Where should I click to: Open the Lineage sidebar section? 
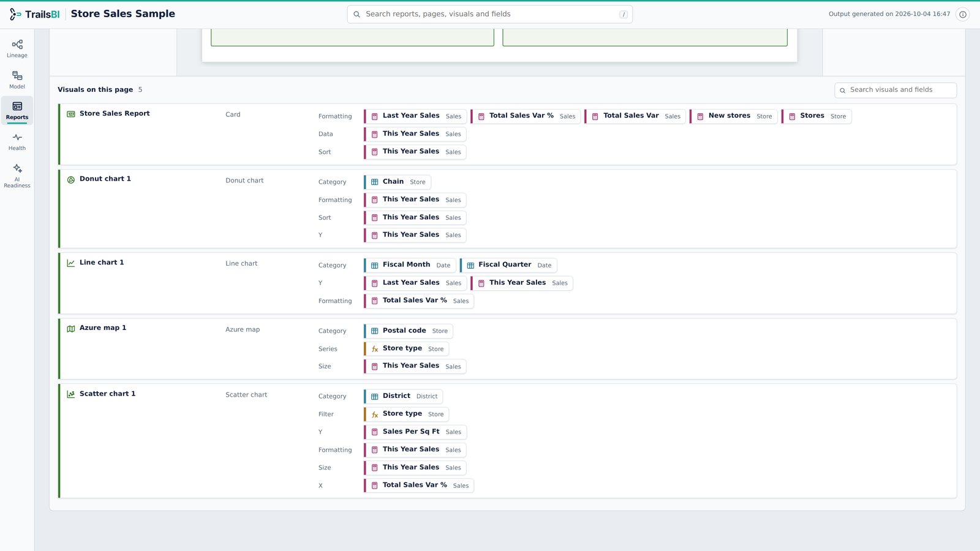pos(17,48)
